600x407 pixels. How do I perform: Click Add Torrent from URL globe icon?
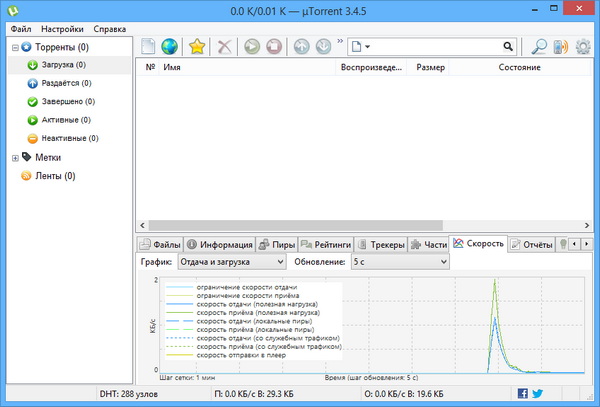pos(169,47)
